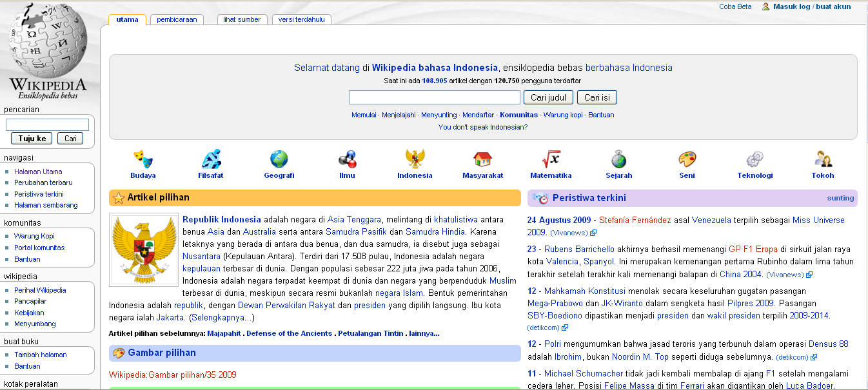Open the Michael Schumacher link
868x390 pixels.
585,373
